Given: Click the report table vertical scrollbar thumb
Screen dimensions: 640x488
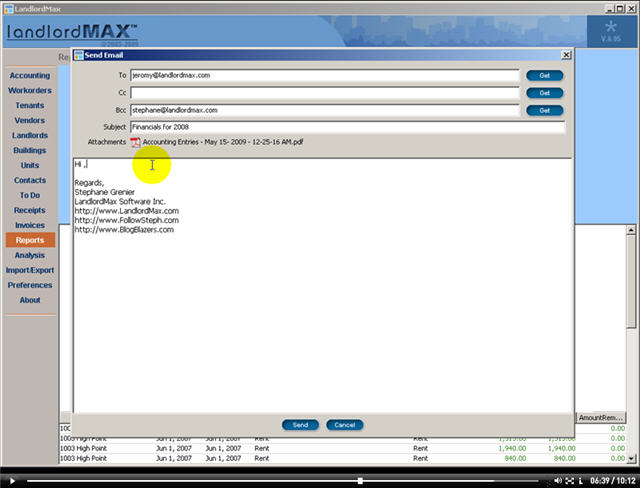Looking at the screenshot, I should click(631, 282).
